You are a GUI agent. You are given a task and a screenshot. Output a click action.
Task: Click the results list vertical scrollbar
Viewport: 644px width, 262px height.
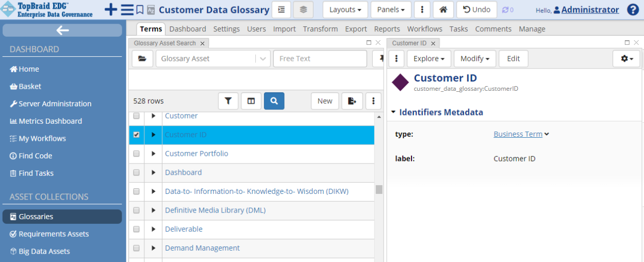(x=379, y=189)
